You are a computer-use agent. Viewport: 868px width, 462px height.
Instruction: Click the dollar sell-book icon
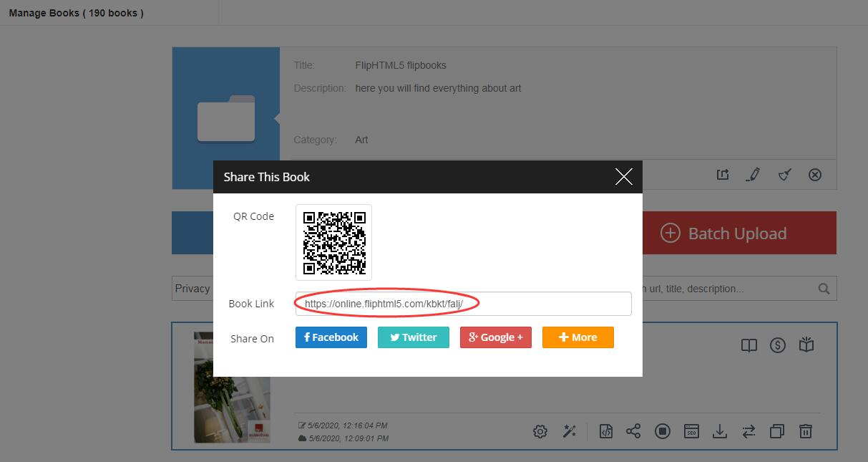(x=778, y=345)
